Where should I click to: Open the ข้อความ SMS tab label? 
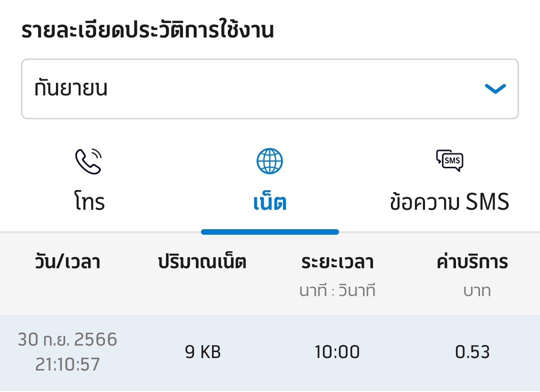click(x=449, y=202)
